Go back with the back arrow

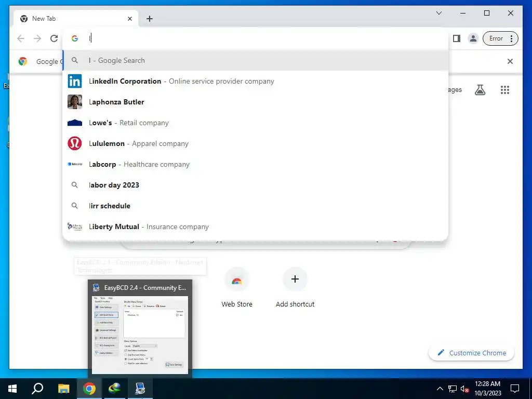[x=21, y=38]
